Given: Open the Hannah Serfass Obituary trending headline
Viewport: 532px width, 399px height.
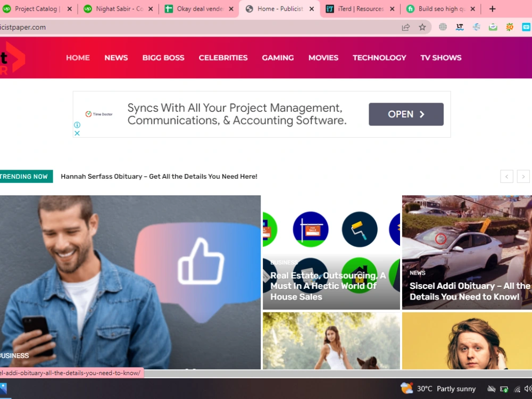Looking at the screenshot, I should (159, 177).
